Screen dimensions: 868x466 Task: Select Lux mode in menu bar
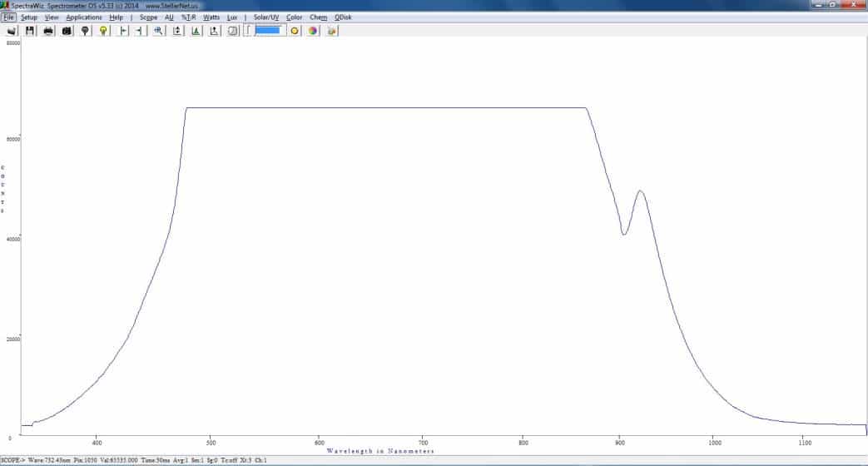tap(232, 17)
